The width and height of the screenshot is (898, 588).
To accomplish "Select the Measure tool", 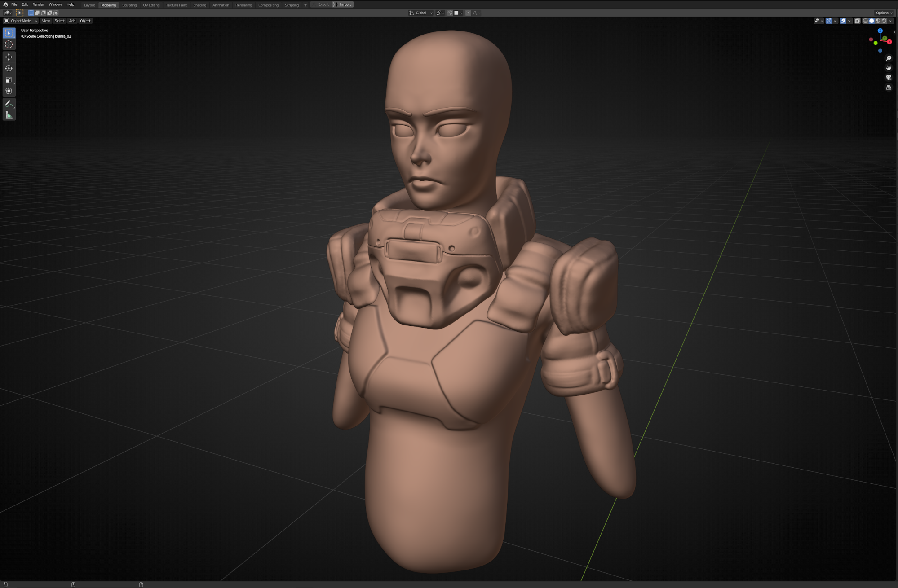I will (x=9, y=115).
